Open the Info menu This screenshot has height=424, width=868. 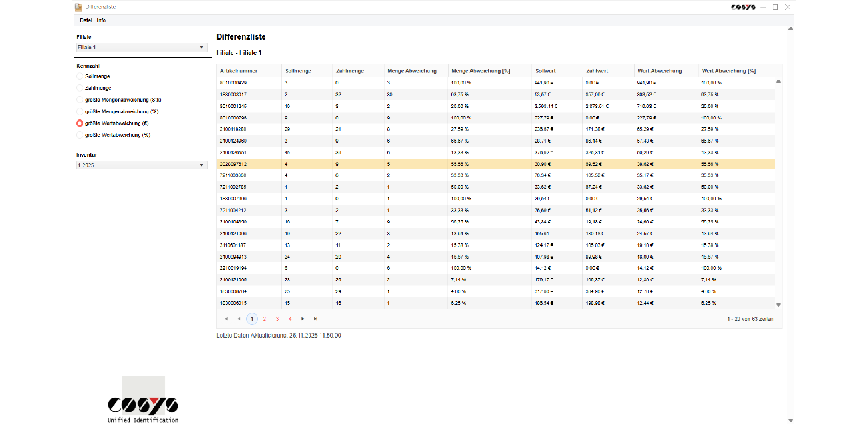pyautogui.click(x=101, y=20)
